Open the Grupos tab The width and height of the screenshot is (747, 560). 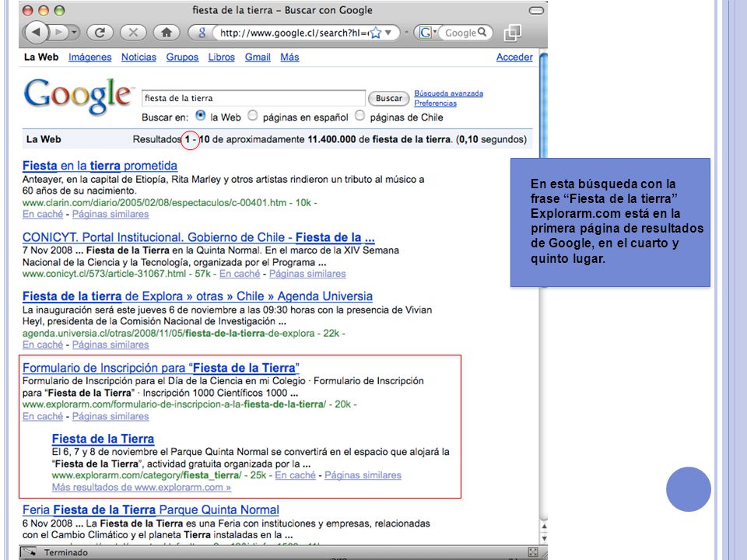tap(182, 57)
